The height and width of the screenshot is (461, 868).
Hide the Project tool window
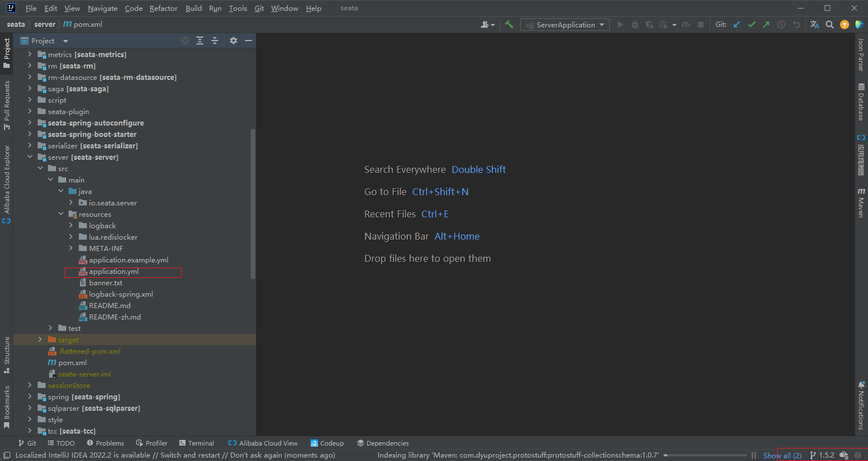[248, 41]
